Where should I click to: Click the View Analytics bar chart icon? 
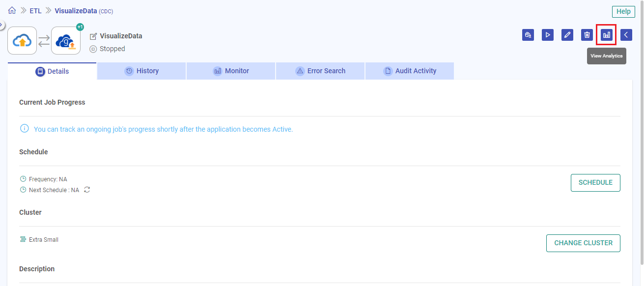606,35
